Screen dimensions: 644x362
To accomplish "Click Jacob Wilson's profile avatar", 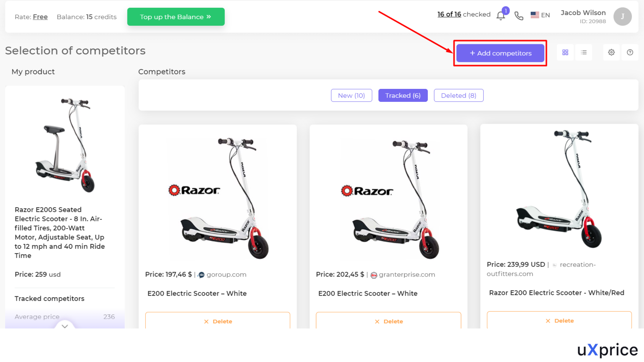I will pyautogui.click(x=623, y=16).
